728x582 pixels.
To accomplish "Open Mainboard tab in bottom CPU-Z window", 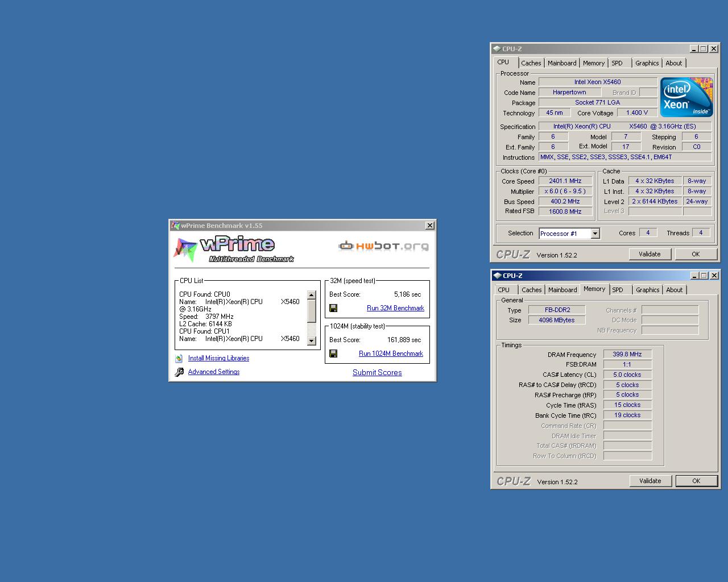I will click(x=562, y=290).
